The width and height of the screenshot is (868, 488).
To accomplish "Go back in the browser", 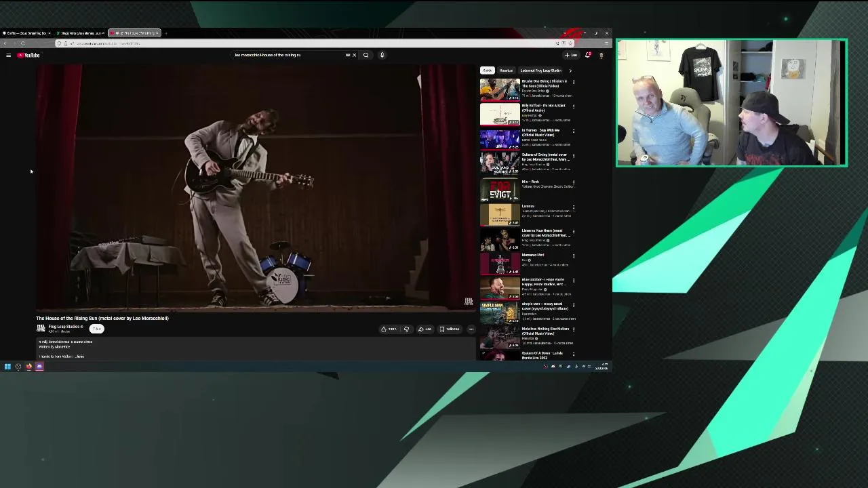I will 5,43.
